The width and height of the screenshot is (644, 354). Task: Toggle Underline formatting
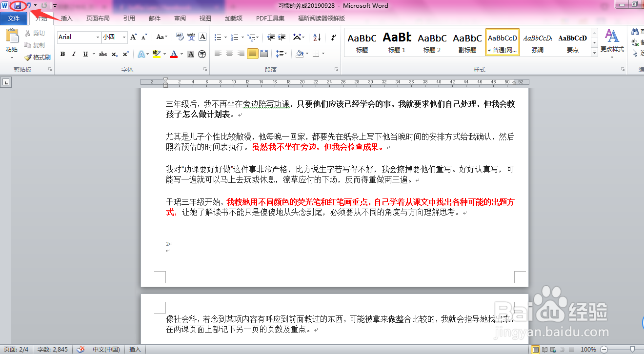click(85, 54)
